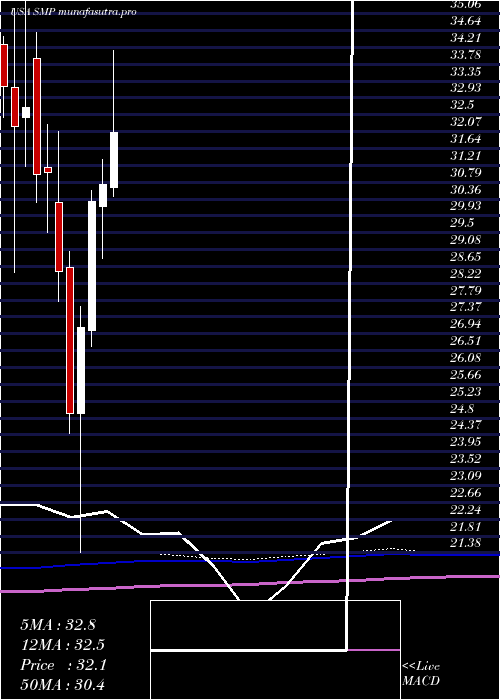This screenshot has width=500, height=700.
Task: Click the 21.81 price axis label
Action: click(x=466, y=527)
